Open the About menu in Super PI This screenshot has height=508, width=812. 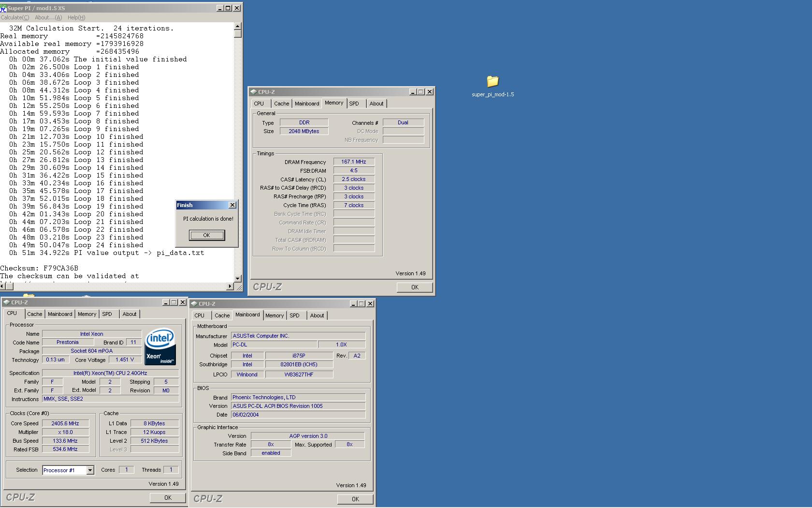click(48, 17)
